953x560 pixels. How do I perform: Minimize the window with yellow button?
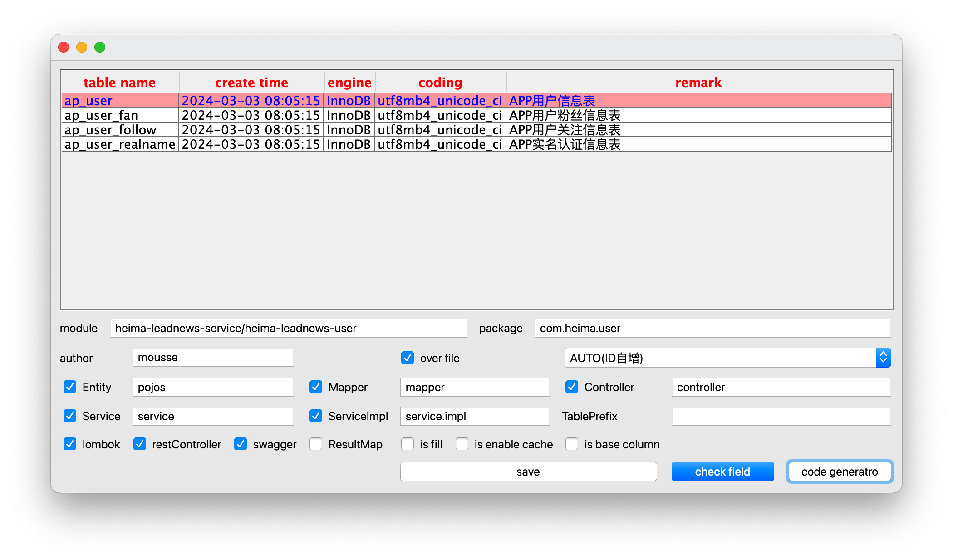point(82,47)
